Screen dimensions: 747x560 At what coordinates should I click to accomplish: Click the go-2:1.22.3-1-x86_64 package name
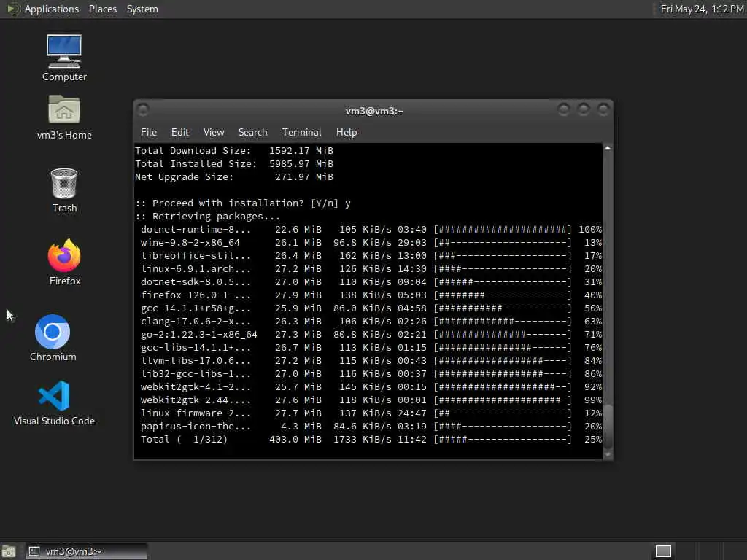[198, 335]
